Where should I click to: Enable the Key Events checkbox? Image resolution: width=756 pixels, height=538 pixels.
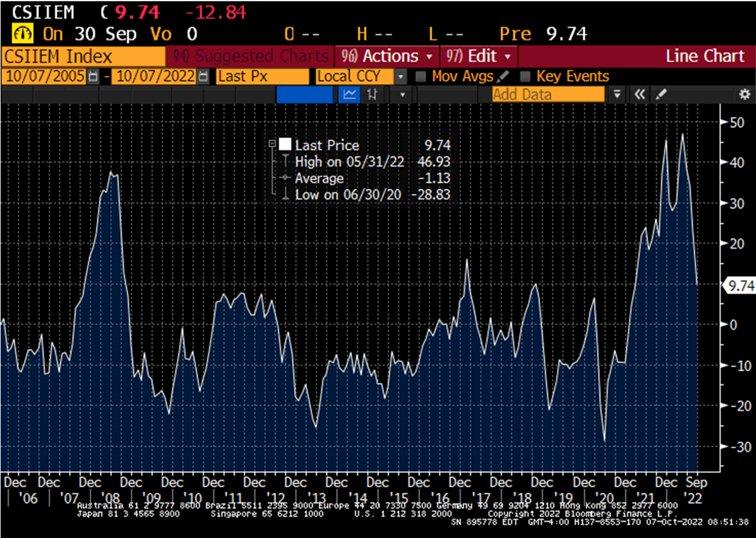pyautogui.click(x=526, y=76)
